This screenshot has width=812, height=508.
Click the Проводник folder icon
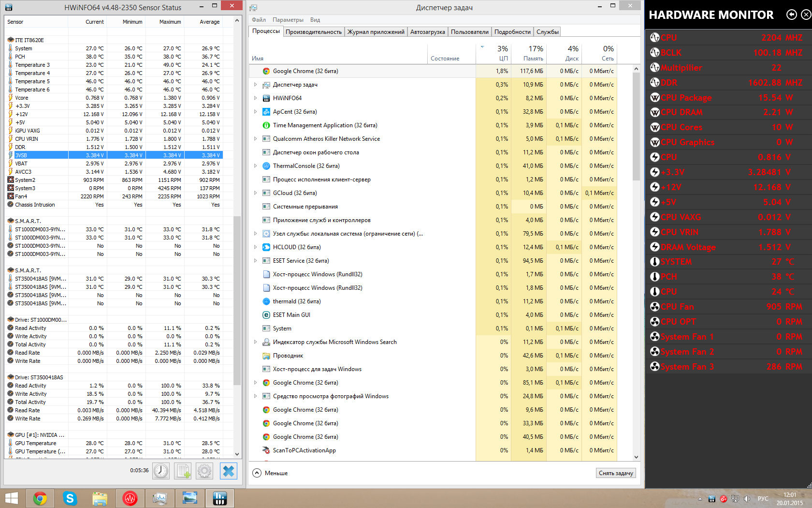[266, 356]
